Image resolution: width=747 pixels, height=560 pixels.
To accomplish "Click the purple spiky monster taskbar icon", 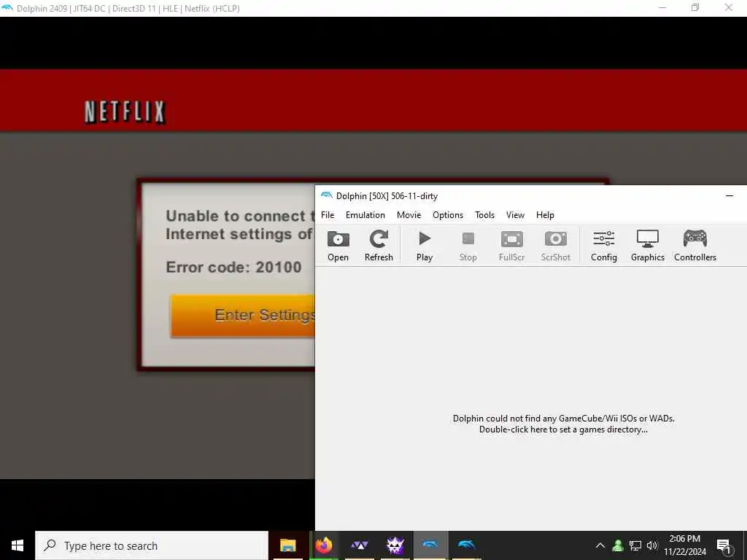I will (x=395, y=545).
